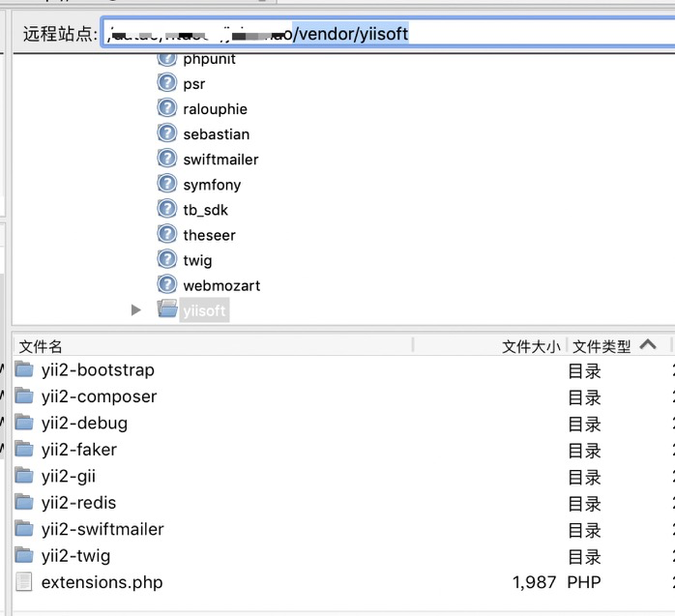Click the extensions.php file icon
Screen dimensions: 675x616
(23, 581)
